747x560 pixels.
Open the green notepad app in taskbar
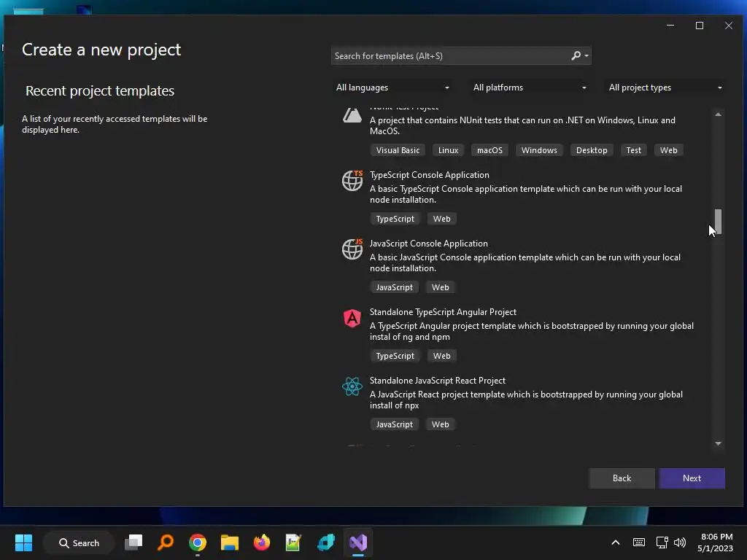pos(293,542)
